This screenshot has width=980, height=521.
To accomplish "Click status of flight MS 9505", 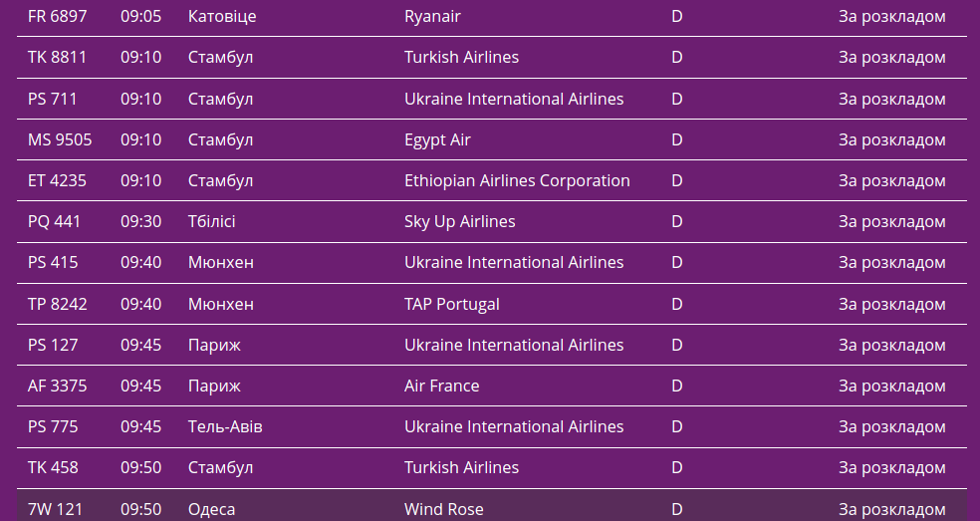I will pos(891,139).
